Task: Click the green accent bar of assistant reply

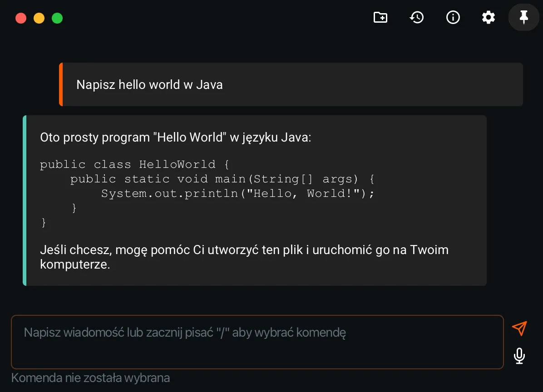Action: [x=25, y=201]
